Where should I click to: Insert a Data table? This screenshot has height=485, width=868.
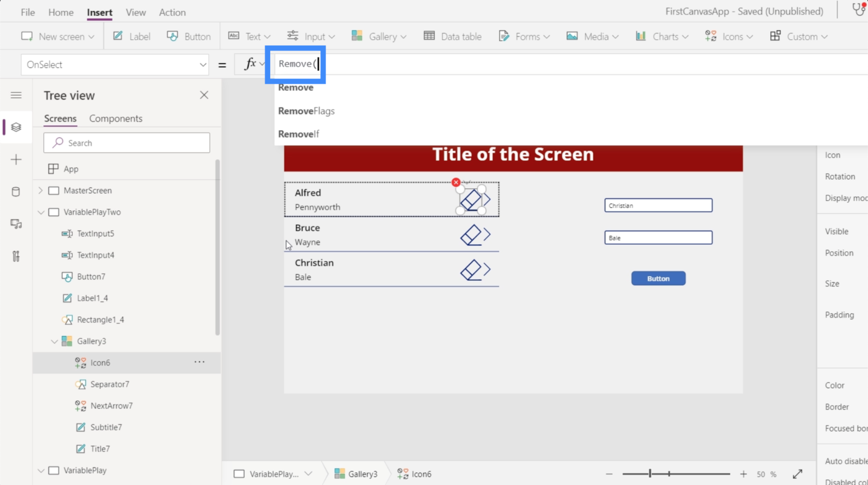click(x=453, y=36)
